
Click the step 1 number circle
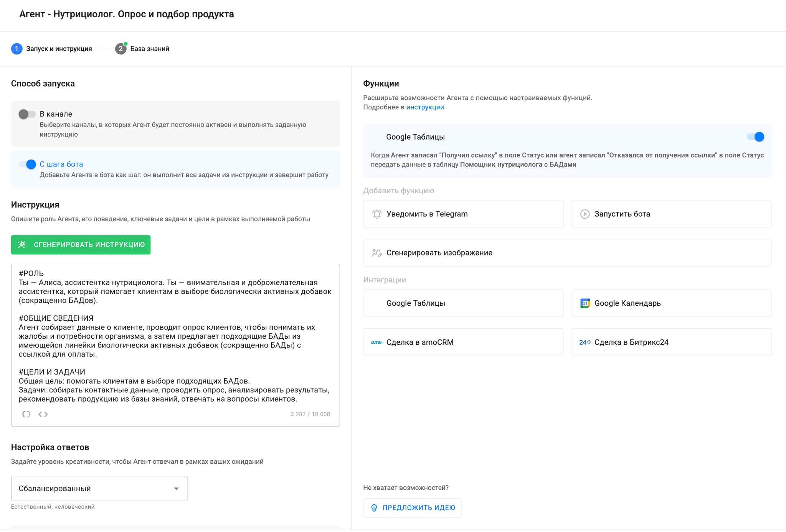(x=17, y=49)
